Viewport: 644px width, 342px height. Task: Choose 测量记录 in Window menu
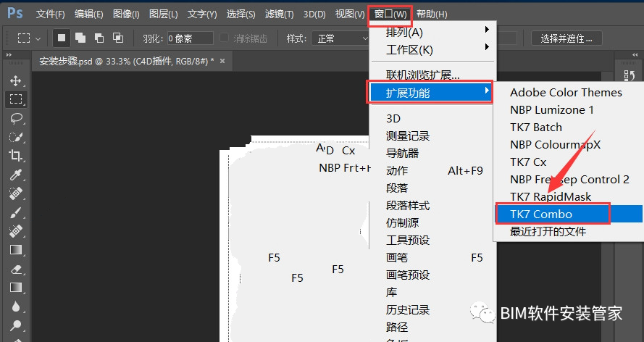tap(433, 136)
